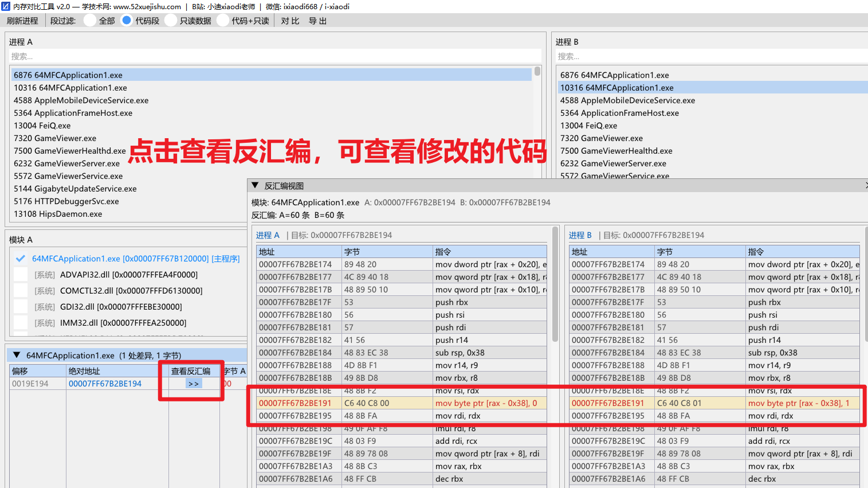Image resolution: width=868 pixels, height=488 pixels.
Task: Select the sub rsp, 0x38 row in 进程 A
Action: [x=402, y=353]
